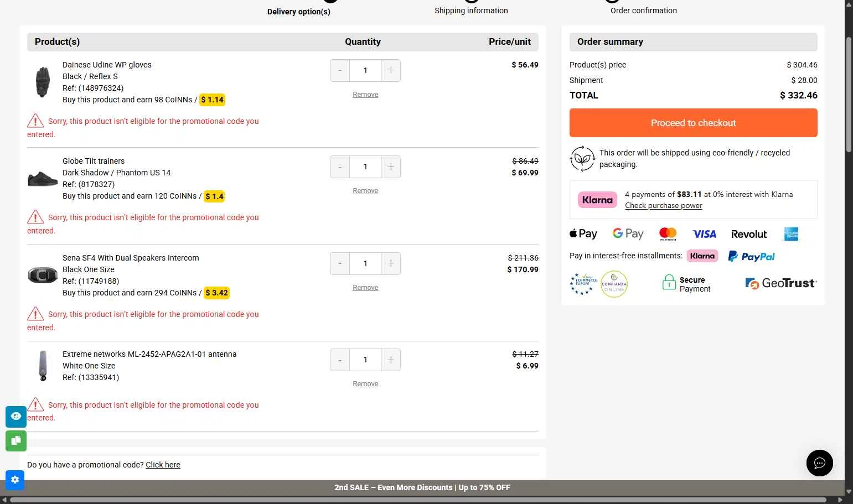Go to Delivery option(s) step
The height and width of the screenshot is (504, 853).
299,12
